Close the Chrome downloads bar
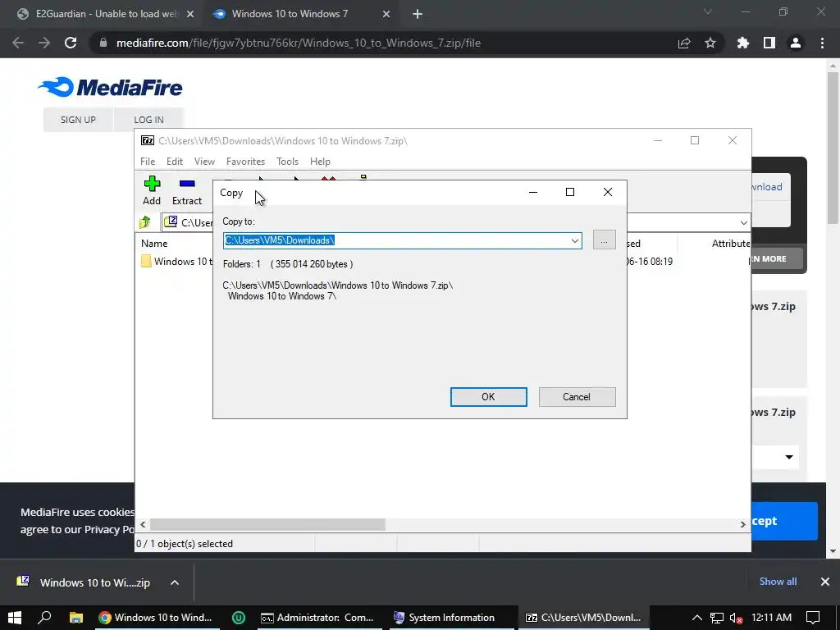840x630 pixels. coord(825,582)
